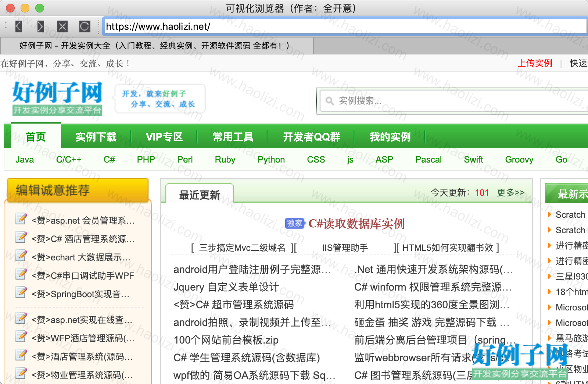
Task: Click the edit icon beside C#串口调试助手WPF
Action: pyautogui.click(x=21, y=274)
